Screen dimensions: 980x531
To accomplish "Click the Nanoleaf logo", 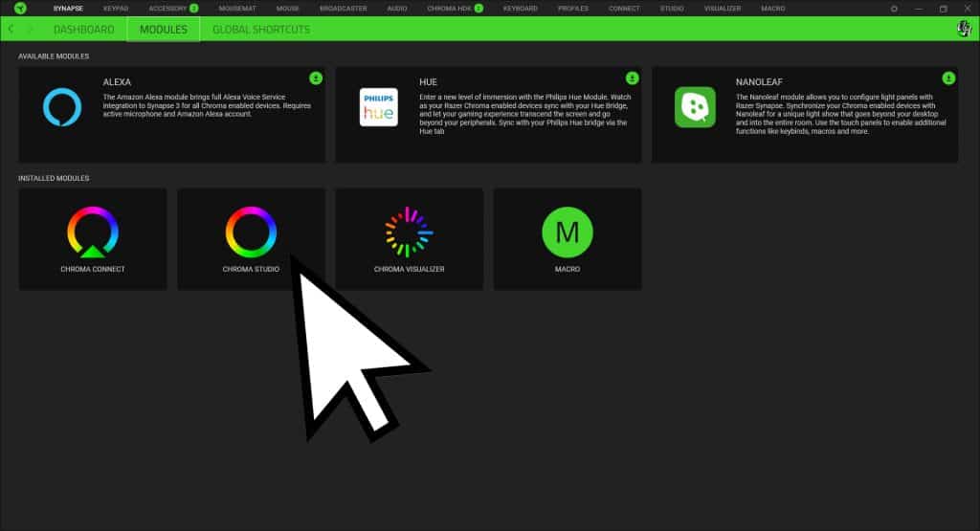I will coord(695,107).
